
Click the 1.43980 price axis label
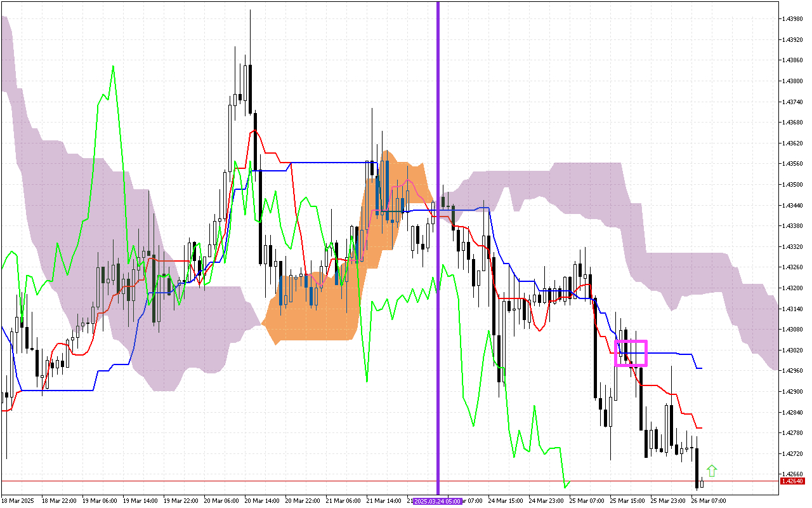(794, 19)
